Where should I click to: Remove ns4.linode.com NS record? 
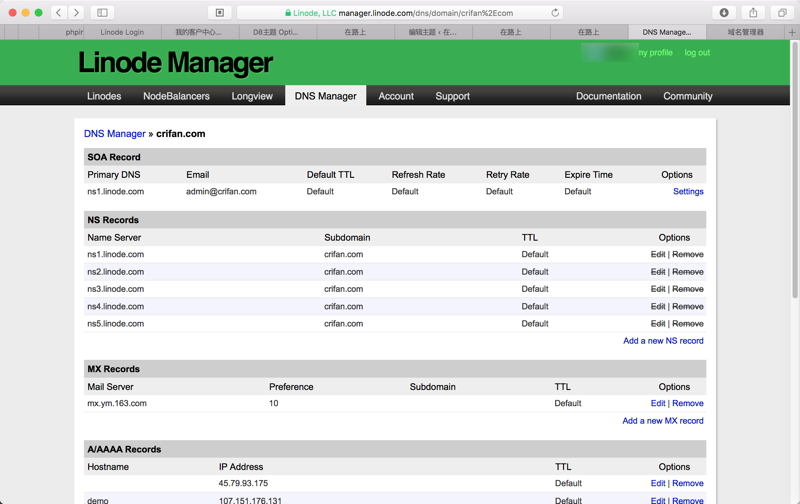tap(688, 306)
